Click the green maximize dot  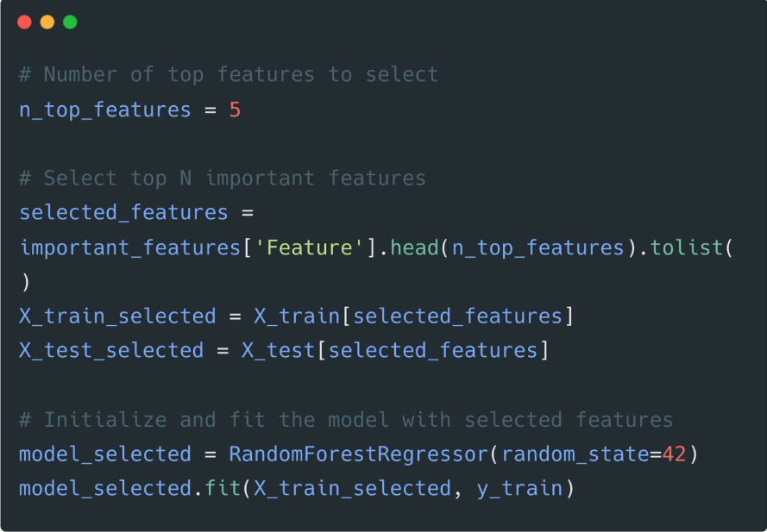point(70,22)
